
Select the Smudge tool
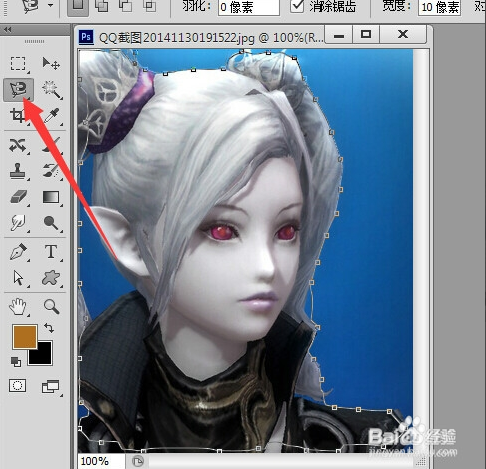pos(18,223)
